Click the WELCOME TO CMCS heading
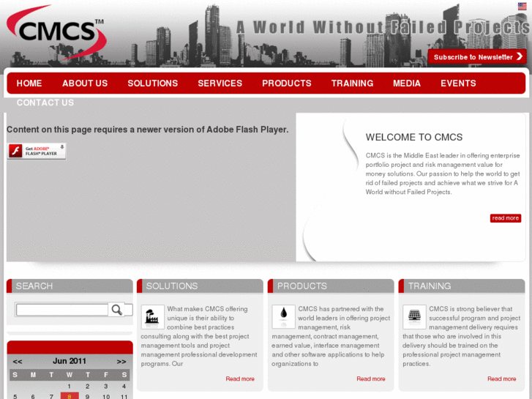Viewport: 532px width, 399px height. point(414,137)
